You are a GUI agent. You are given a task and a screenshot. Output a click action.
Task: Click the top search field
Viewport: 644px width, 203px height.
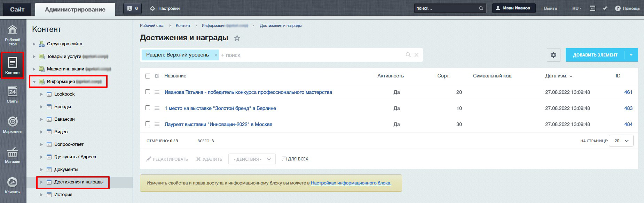446,8
